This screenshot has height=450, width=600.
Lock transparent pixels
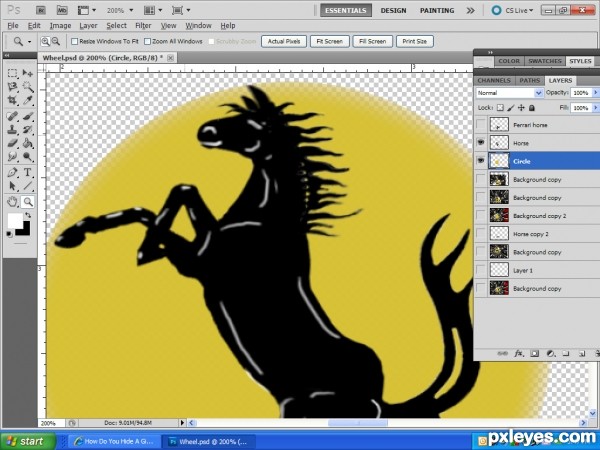[500, 108]
